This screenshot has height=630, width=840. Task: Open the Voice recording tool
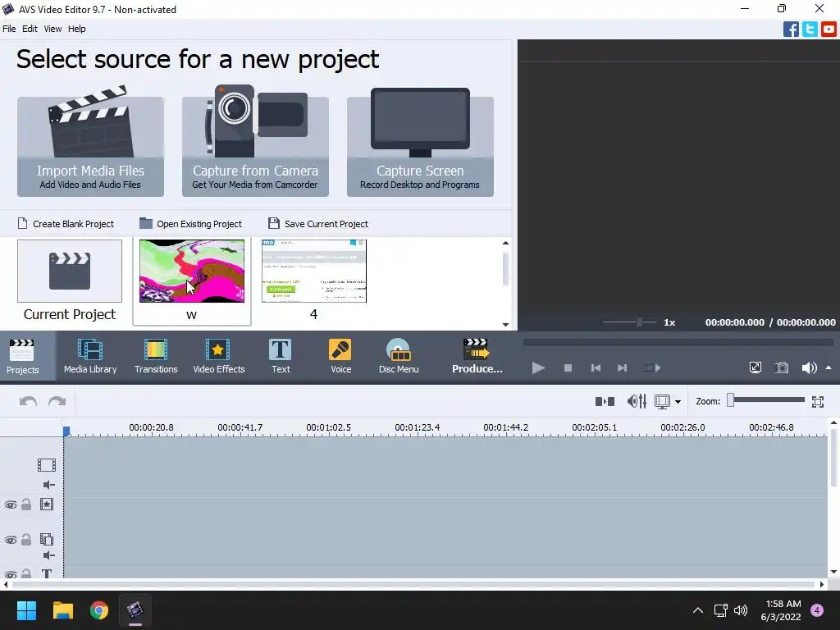(340, 356)
